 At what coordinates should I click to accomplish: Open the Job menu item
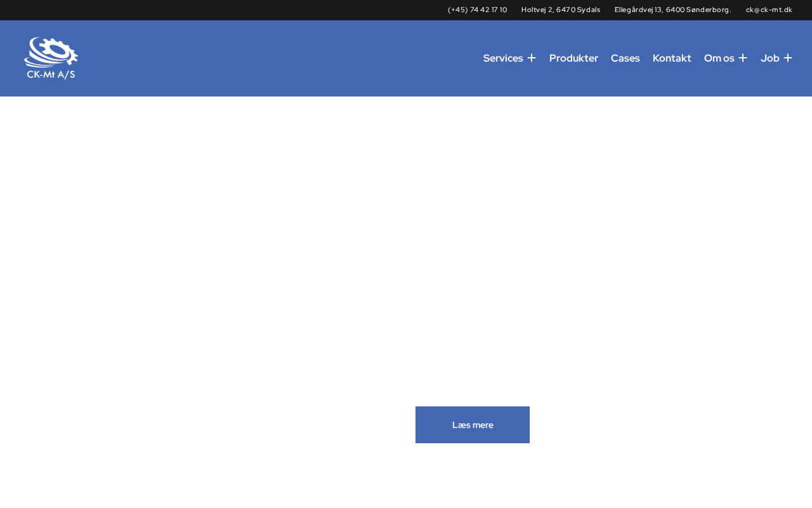(770, 58)
